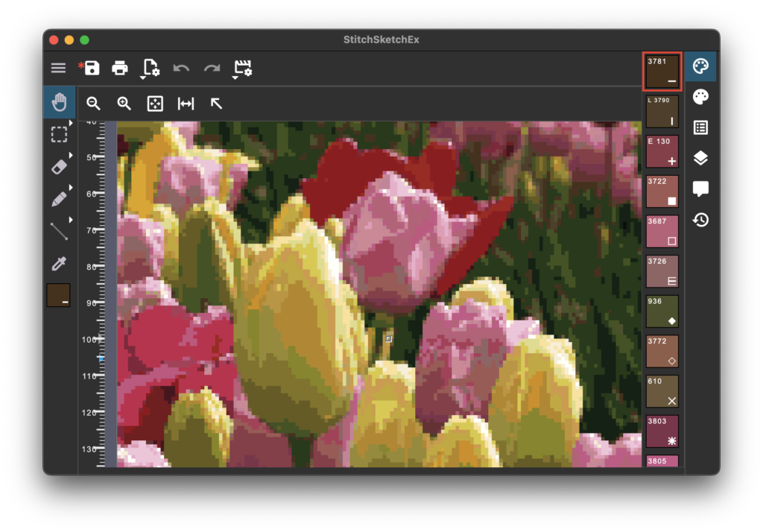This screenshot has width=763, height=532.
Task: Print the pattern using the printer icon
Action: tap(120, 69)
